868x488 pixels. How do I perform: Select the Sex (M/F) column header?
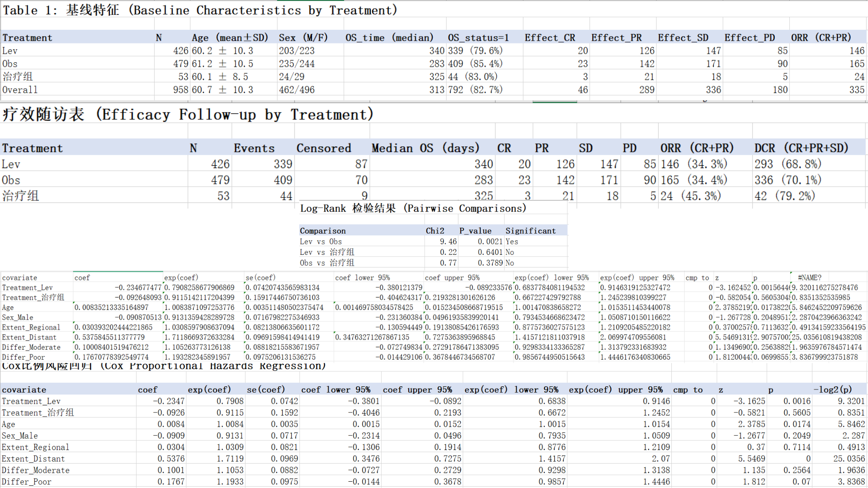pyautogui.click(x=303, y=38)
